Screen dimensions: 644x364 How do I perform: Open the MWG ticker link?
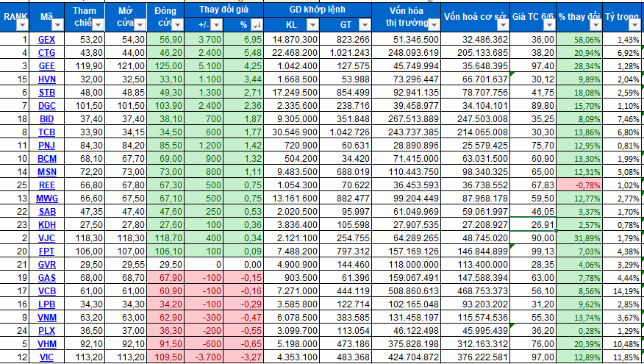click(46, 199)
